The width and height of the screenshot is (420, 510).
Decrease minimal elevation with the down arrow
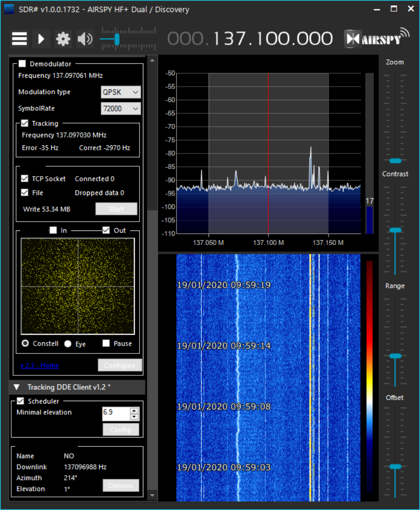(x=134, y=417)
